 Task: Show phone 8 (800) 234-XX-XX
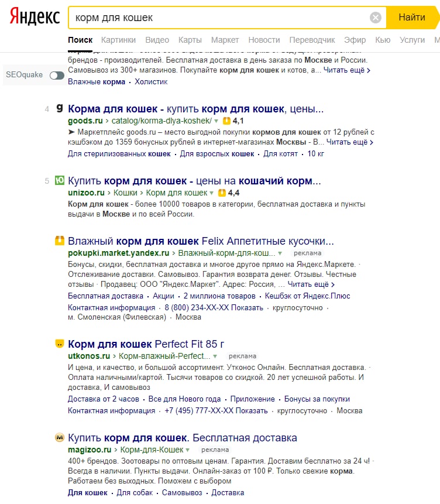[214, 308]
